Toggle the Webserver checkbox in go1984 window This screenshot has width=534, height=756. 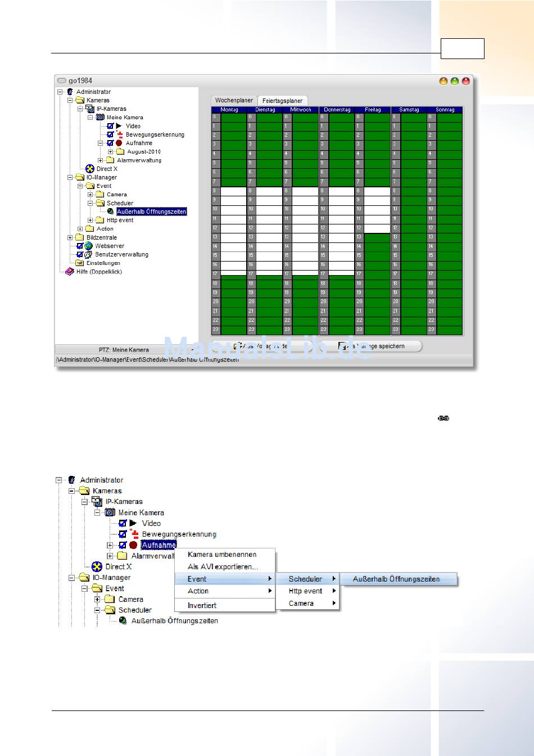click(x=80, y=246)
